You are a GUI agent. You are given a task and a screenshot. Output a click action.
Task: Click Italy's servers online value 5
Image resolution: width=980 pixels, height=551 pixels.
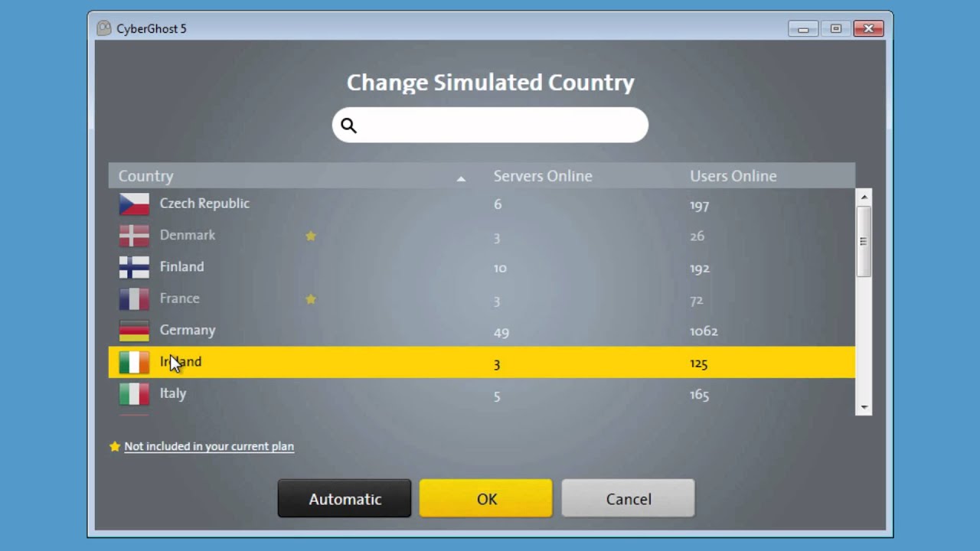497,396
